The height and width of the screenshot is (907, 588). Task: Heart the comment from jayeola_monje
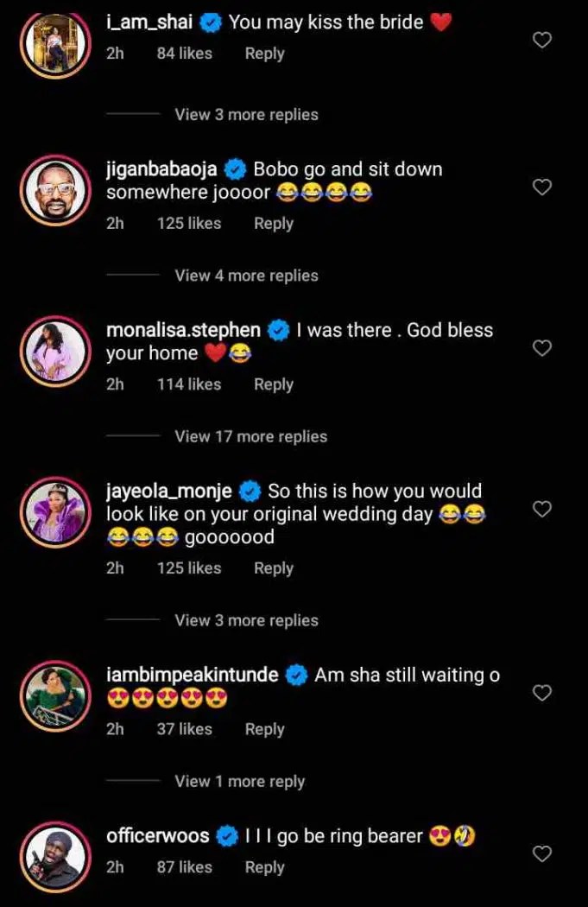point(541,509)
